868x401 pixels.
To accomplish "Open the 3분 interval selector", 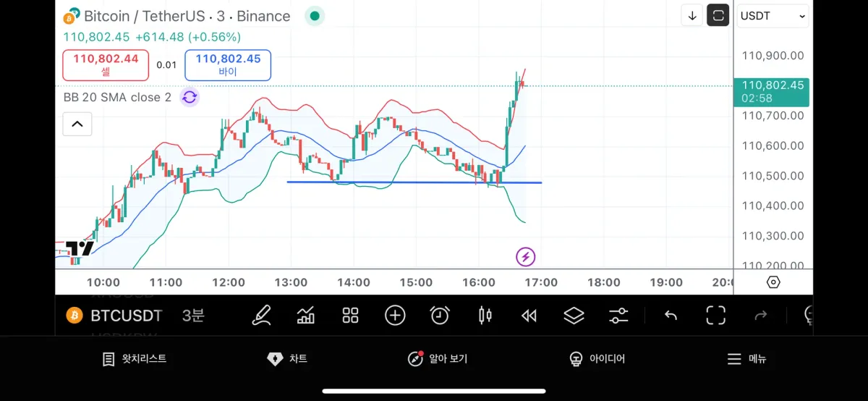I will [x=193, y=316].
